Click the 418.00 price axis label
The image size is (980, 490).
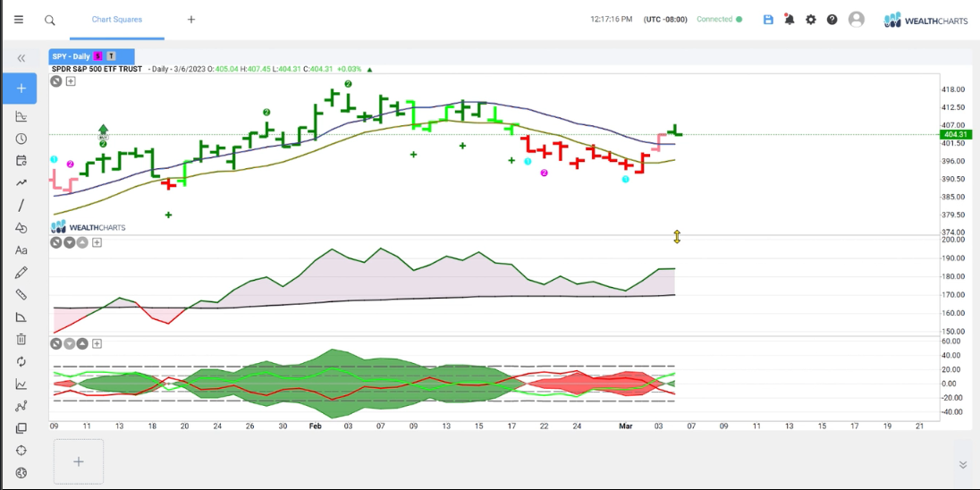click(x=953, y=90)
